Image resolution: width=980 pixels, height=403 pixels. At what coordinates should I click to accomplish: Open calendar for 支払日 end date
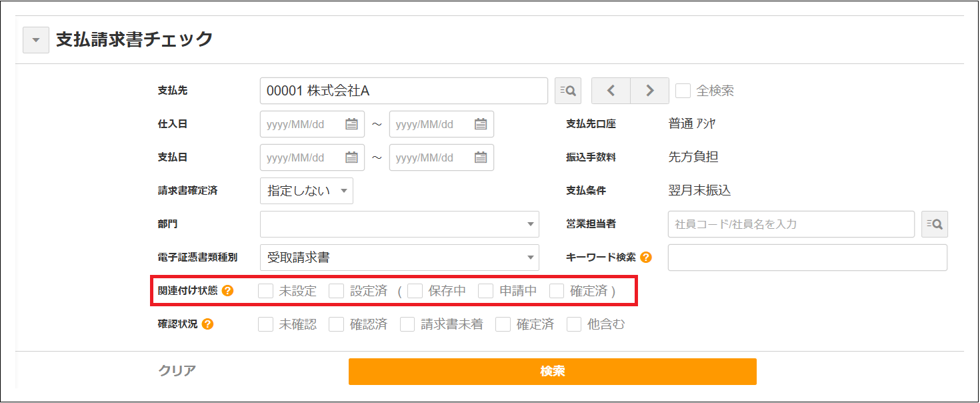[x=481, y=157]
